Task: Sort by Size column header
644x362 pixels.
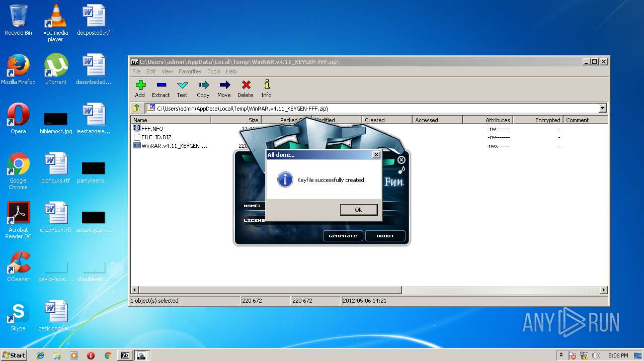Action: point(236,120)
